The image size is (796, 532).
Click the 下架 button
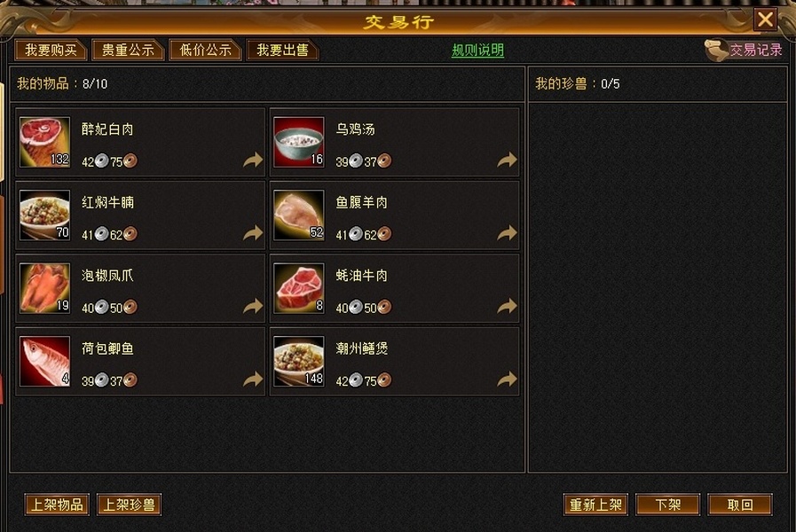667,505
